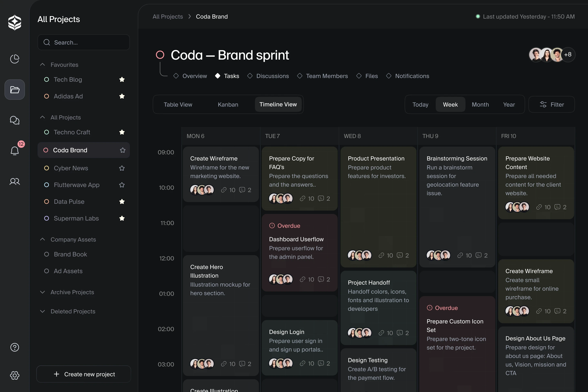Viewport: 588px width, 392px height.
Task: Click comment icon on Prepare Copy for FAQ's card
Action: click(x=321, y=198)
